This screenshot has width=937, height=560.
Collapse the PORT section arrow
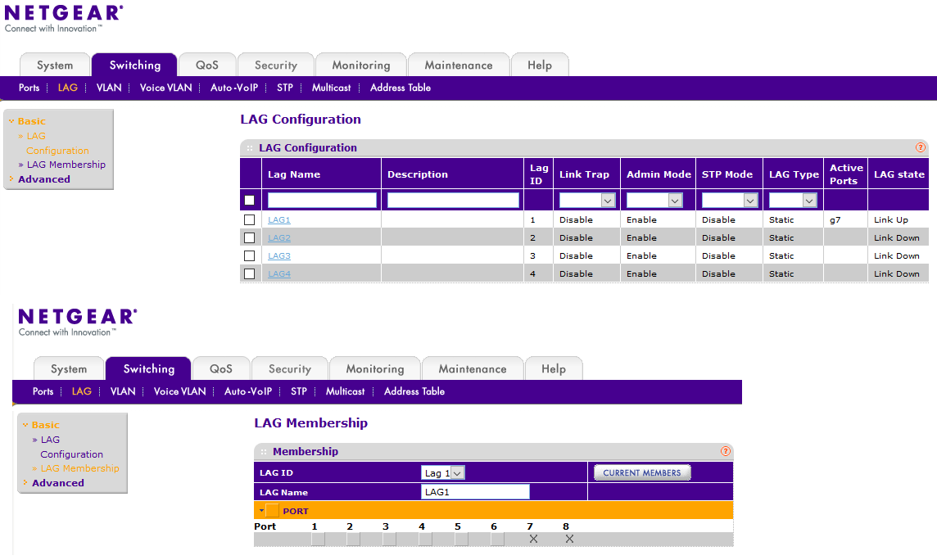[261, 511]
